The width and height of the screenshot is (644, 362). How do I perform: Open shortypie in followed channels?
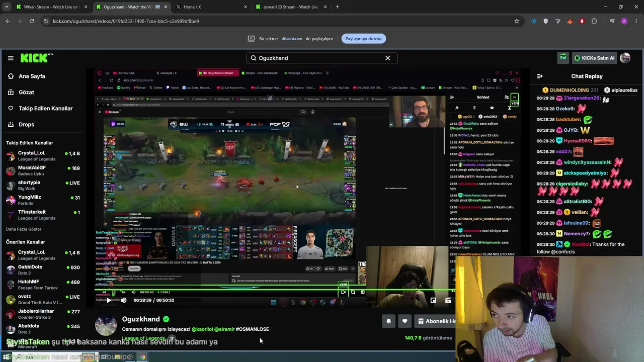click(43, 185)
